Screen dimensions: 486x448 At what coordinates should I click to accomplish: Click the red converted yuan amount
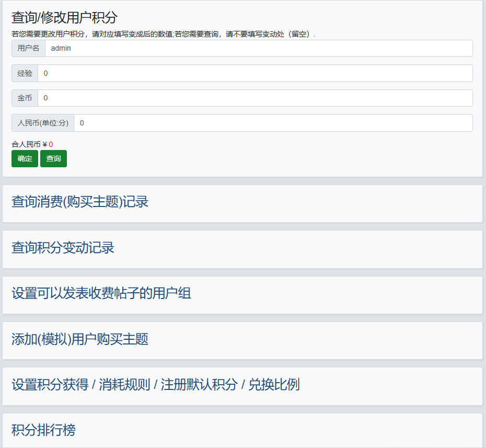51,144
